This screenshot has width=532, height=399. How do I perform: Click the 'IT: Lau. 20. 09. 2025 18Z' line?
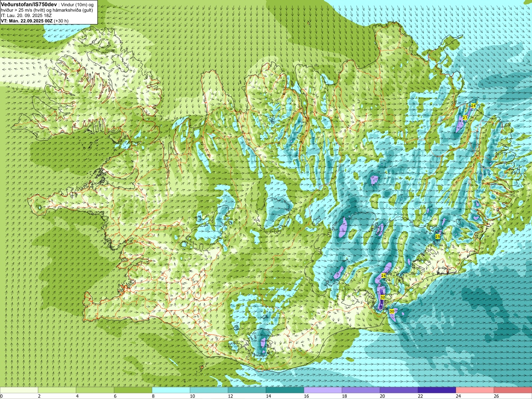(x=26, y=15)
